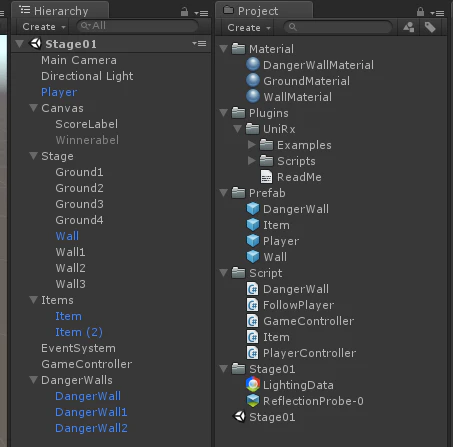Open the Hierarchy panel options menu
This screenshot has width=453, height=447.
tap(201, 13)
